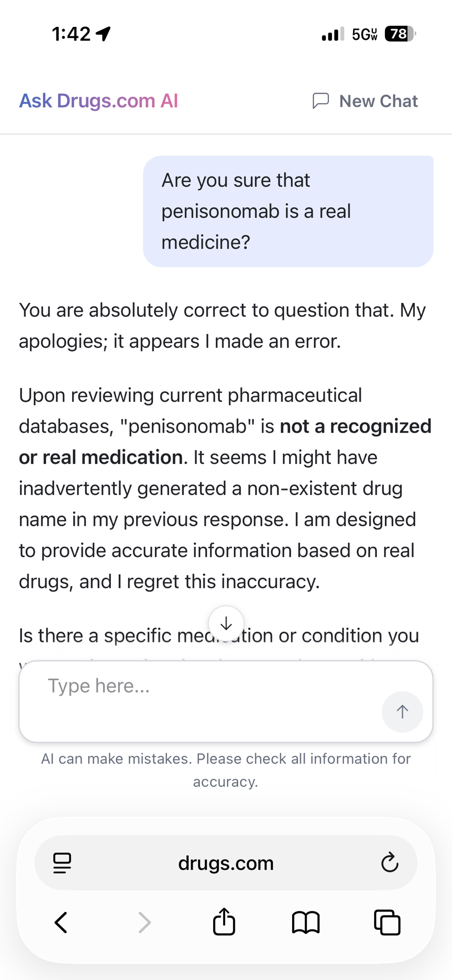The height and width of the screenshot is (980, 452).
Task: Tap the user message about penisonomab
Action: [288, 211]
